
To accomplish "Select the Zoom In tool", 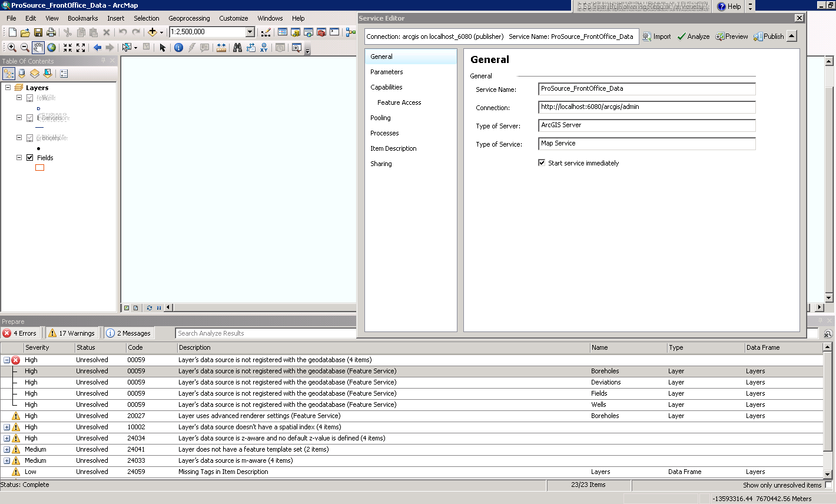I will 12,48.
